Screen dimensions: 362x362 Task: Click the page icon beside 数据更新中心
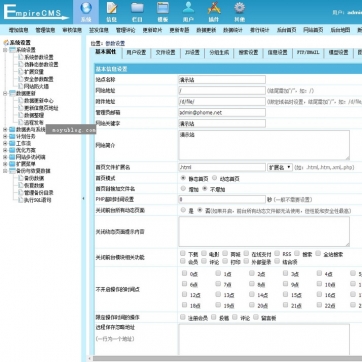21,101
